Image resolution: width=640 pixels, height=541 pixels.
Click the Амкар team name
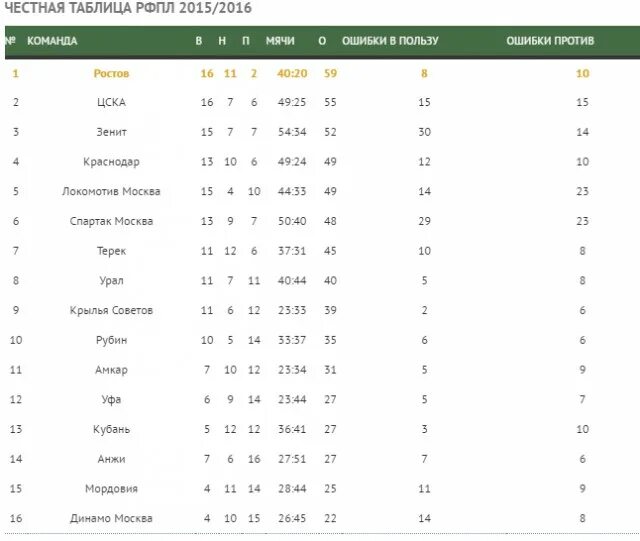click(x=111, y=370)
